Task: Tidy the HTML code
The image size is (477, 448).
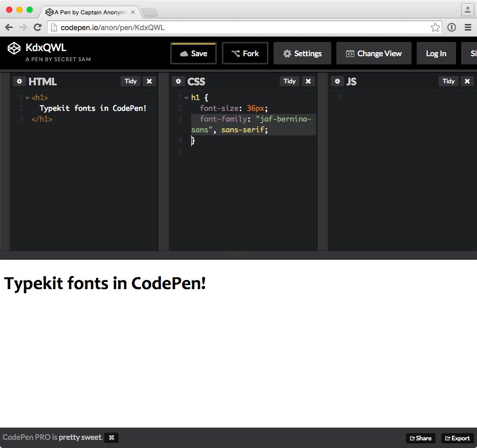Action: [x=130, y=81]
